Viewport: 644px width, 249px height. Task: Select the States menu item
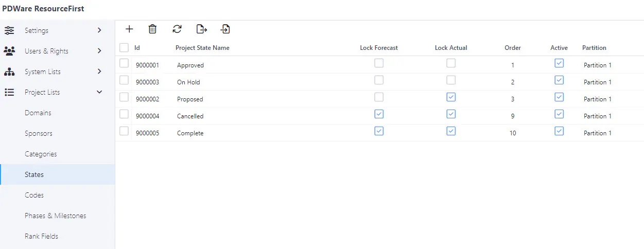[x=57, y=174]
